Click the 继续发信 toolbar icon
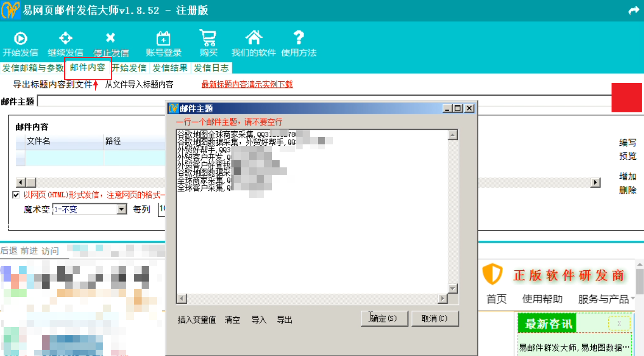This screenshot has width=644, height=356. coord(66,38)
